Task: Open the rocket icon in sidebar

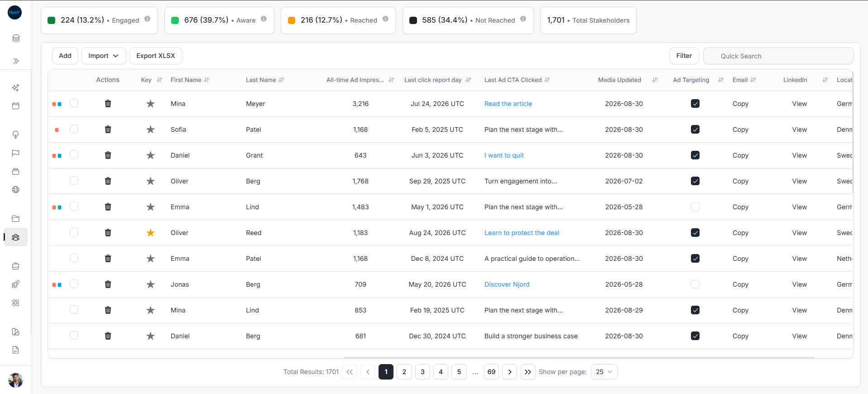Action: click(x=16, y=284)
